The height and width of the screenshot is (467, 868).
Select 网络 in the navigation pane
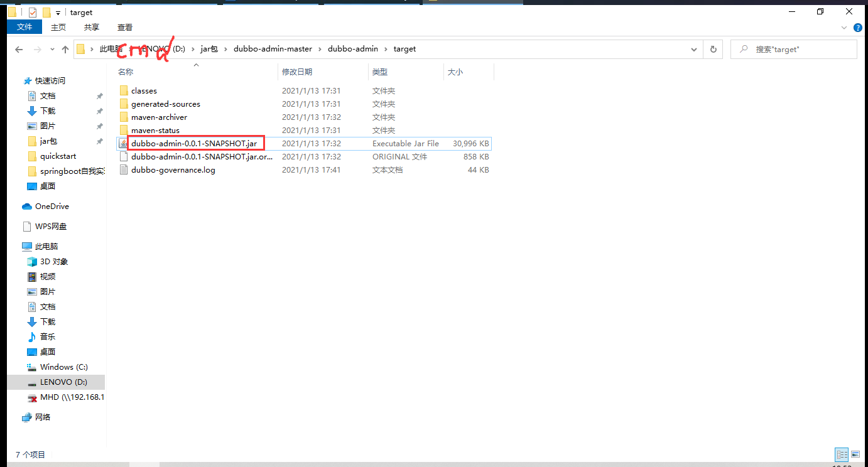click(x=43, y=417)
